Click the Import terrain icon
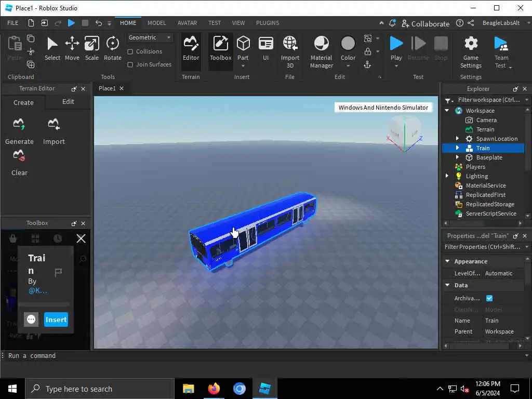 (x=54, y=125)
